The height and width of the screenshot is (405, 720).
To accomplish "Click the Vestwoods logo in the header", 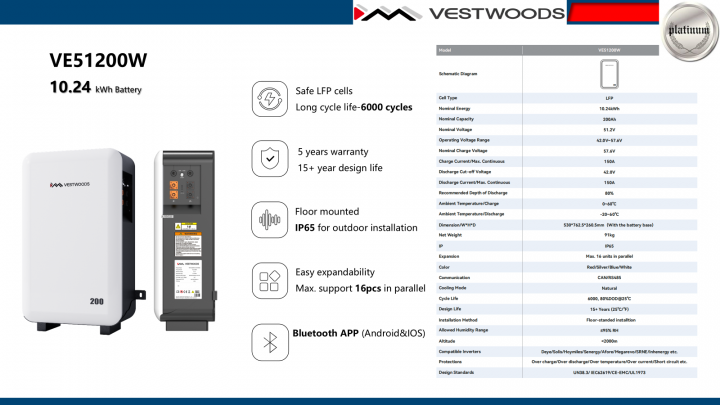I will (452, 14).
